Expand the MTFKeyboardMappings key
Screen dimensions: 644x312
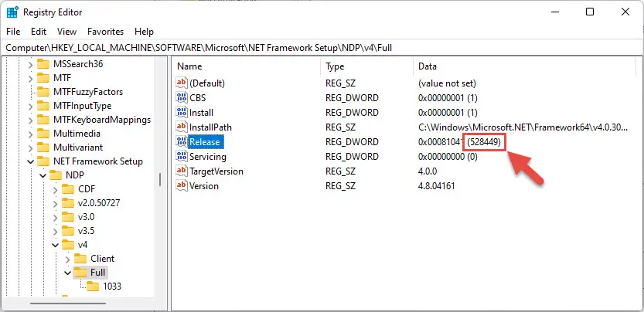point(30,120)
